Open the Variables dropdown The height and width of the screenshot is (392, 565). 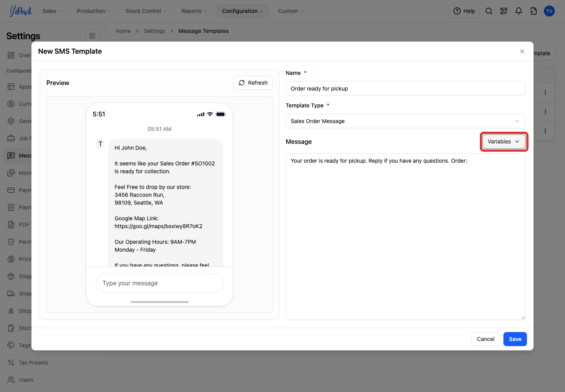click(x=504, y=142)
